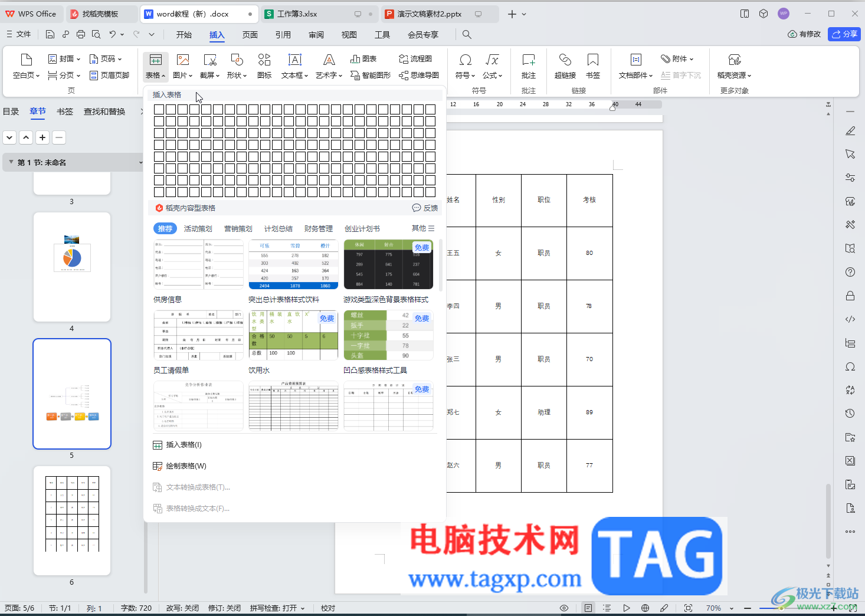
Task: Select the 活动策划 template category
Action: click(x=198, y=229)
